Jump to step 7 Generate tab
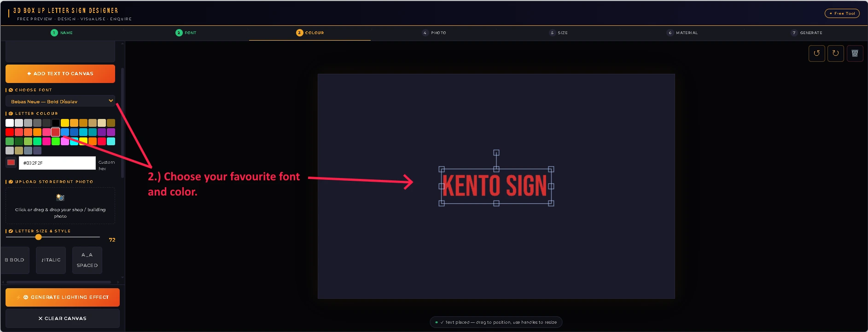Image resolution: width=868 pixels, height=332 pixels. (806, 33)
